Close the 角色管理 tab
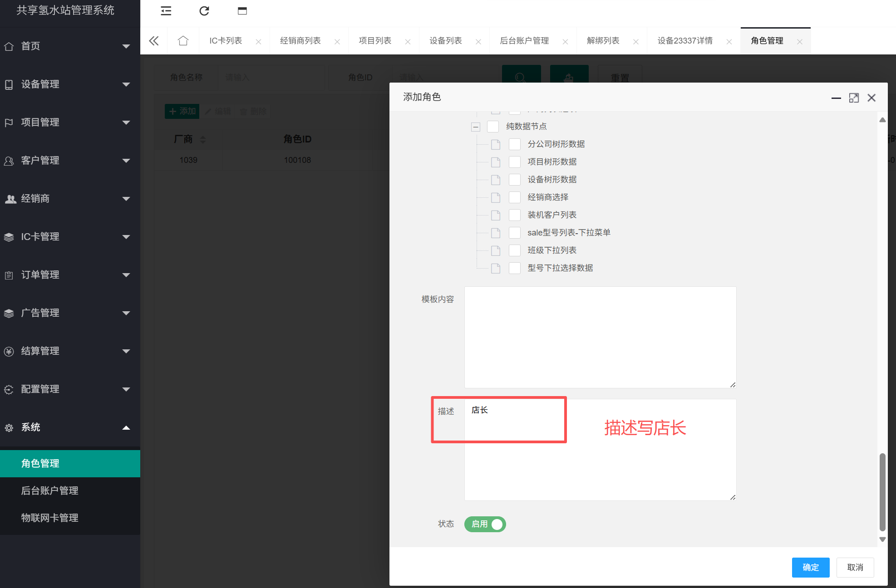Viewport: 896px width, 588px height. pos(800,42)
